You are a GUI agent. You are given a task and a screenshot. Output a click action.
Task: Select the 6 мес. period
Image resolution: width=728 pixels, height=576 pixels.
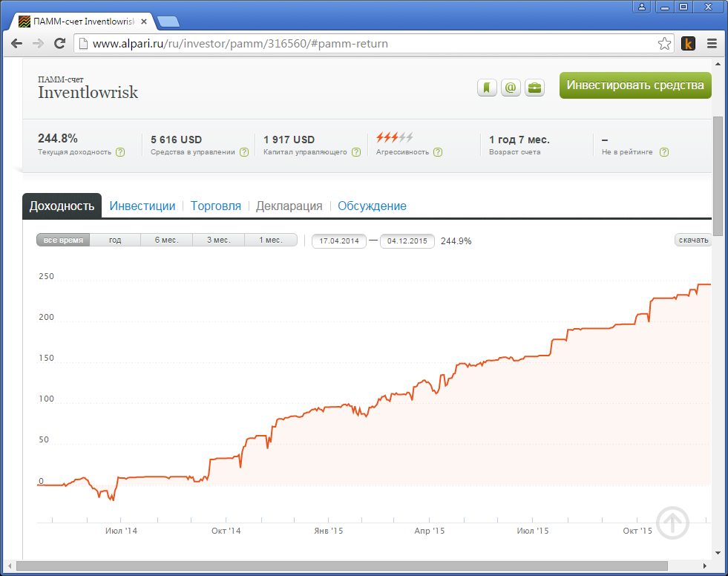pyautogui.click(x=167, y=240)
